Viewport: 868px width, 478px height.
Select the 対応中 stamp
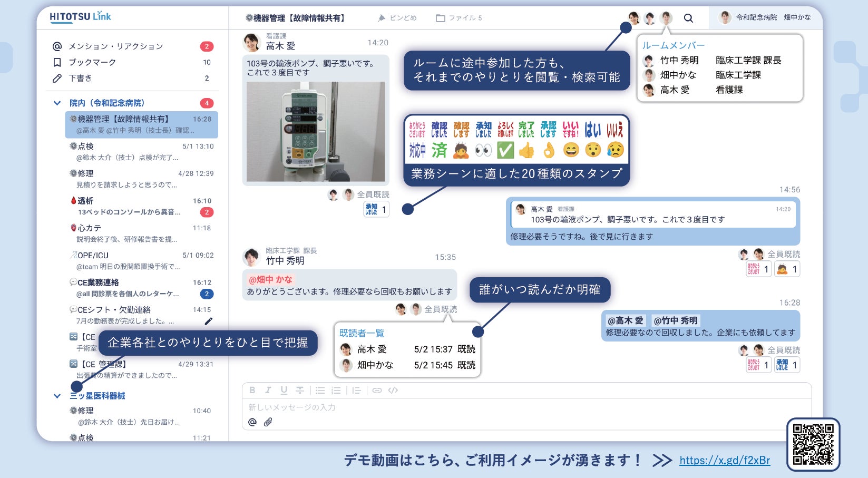(x=417, y=151)
